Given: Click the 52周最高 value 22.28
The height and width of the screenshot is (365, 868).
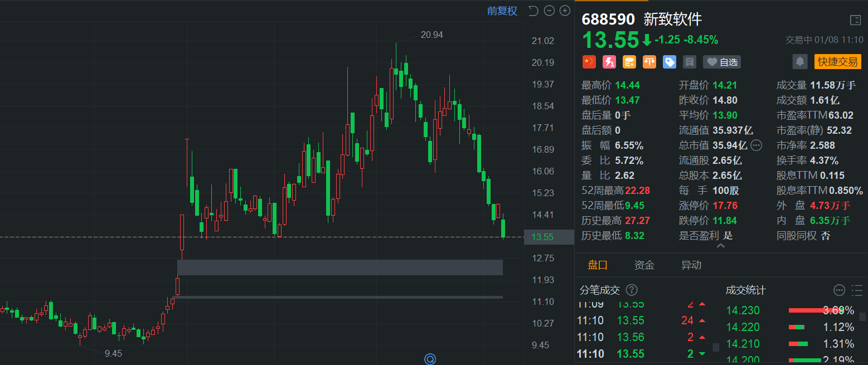Looking at the screenshot, I should (x=638, y=191).
